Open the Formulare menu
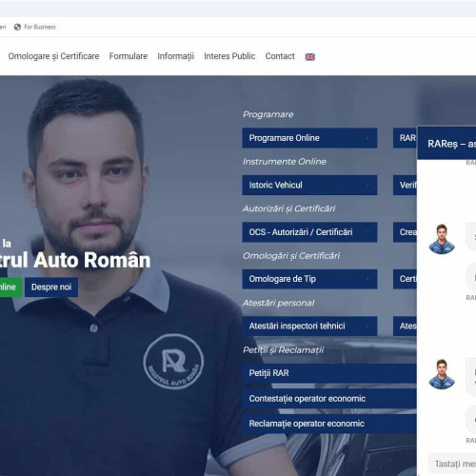The width and height of the screenshot is (476, 476). [x=129, y=56]
